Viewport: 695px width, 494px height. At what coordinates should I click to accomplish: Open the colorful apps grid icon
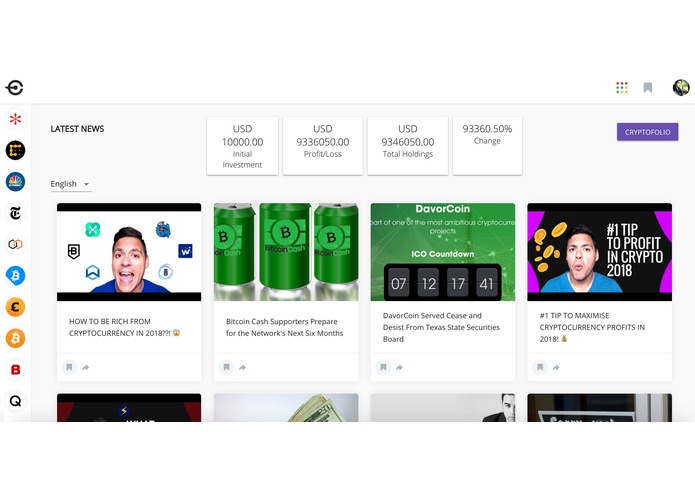click(x=622, y=88)
